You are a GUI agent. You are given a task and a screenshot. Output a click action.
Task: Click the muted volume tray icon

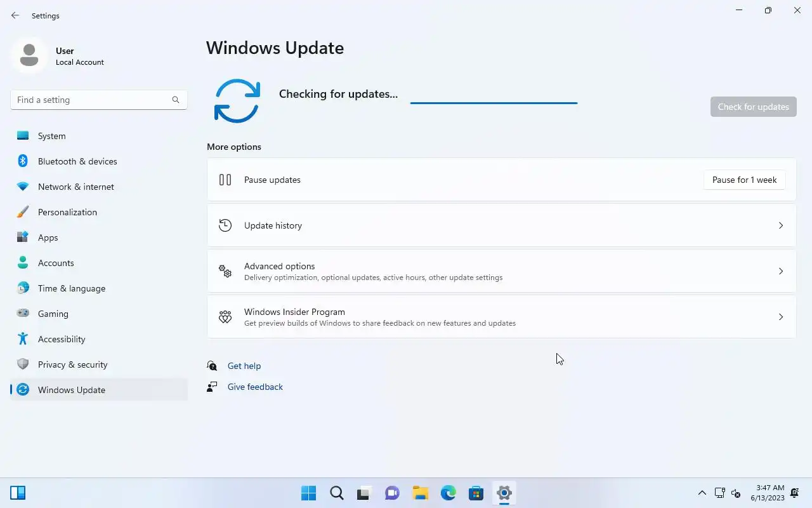(x=736, y=493)
